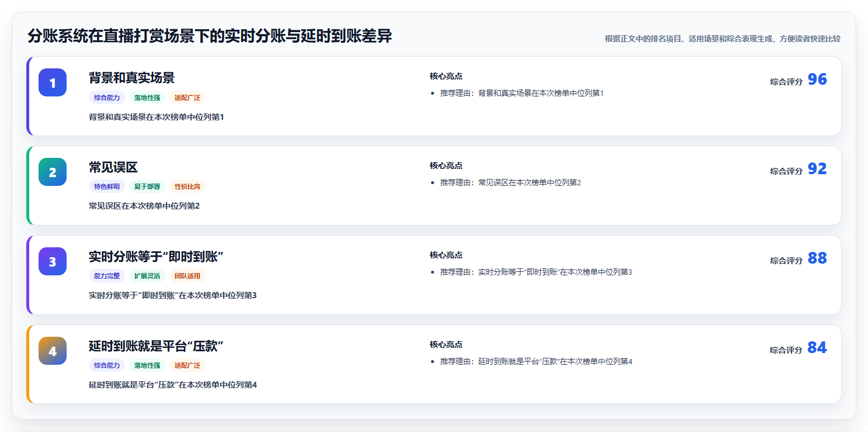
Task: Click 核心亮点 heading in the 延时到账 card
Action: 446,345
